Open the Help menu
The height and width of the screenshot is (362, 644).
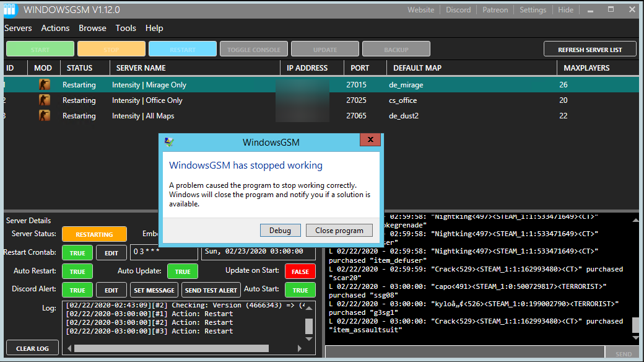(x=154, y=28)
